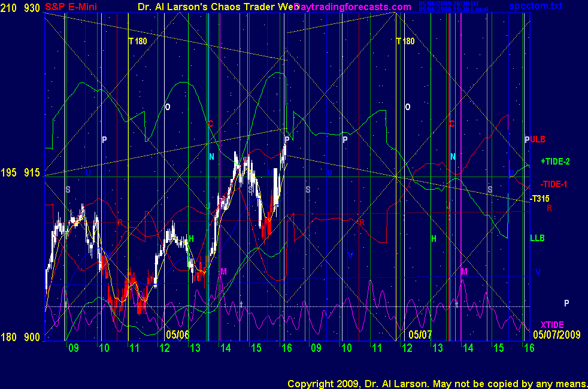Click the green 'H' marker on 05/06 session
This screenshot has height=389, width=588.
click(191, 239)
